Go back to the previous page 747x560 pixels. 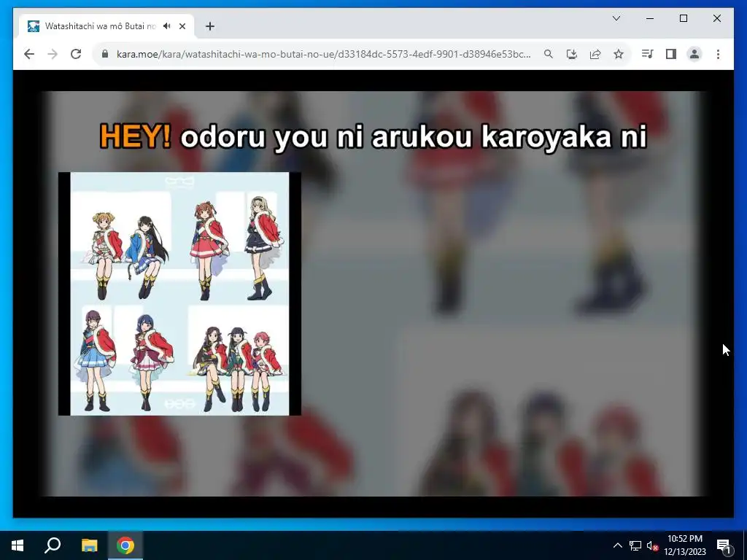(x=29, y=54)
